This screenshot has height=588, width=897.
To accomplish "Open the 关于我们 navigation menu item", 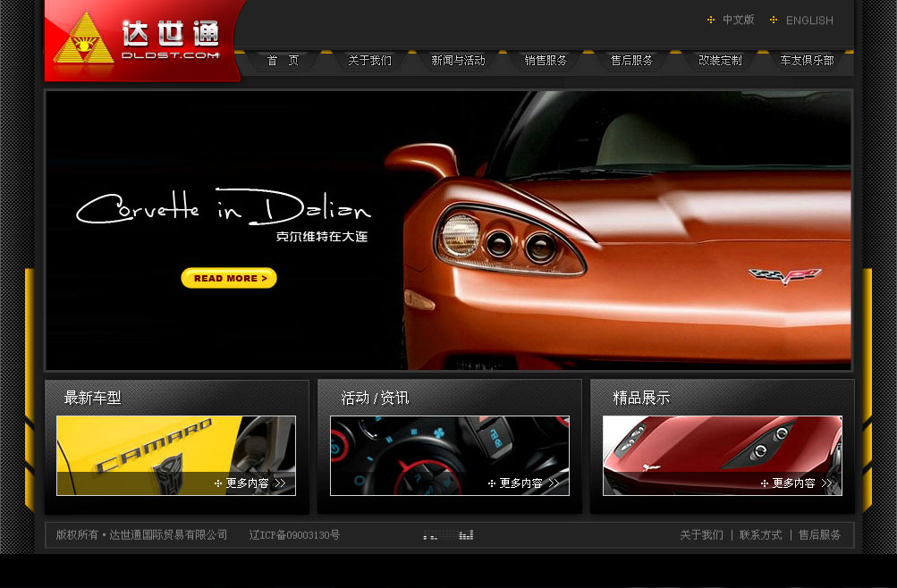I will [369, 61].
